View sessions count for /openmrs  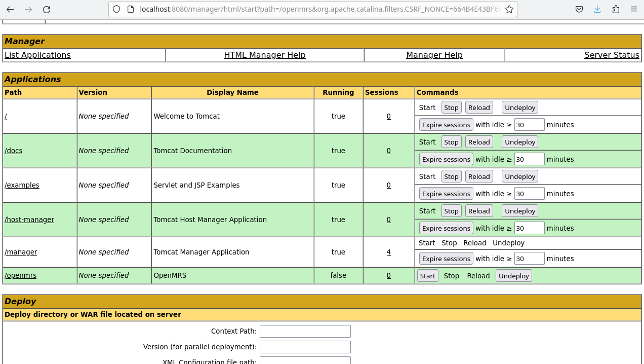389,275
